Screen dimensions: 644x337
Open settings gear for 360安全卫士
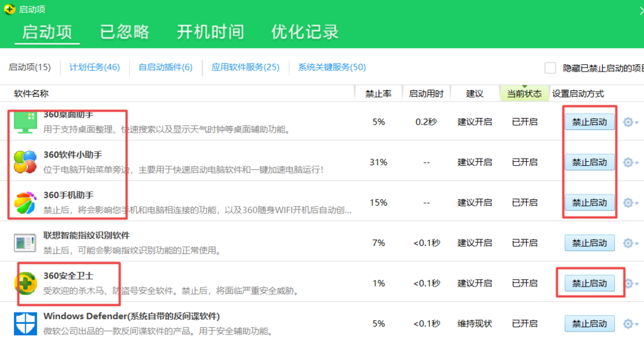pos(631,283)
